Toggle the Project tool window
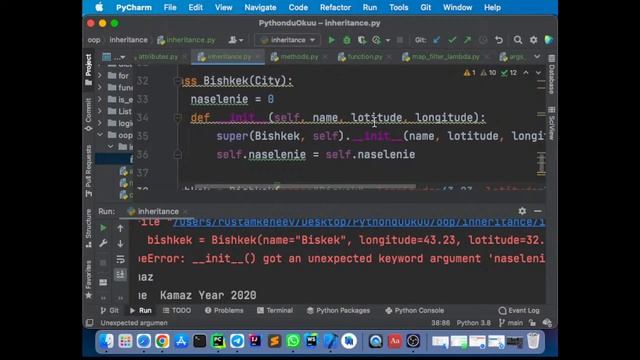 click(x=89, y=69)
